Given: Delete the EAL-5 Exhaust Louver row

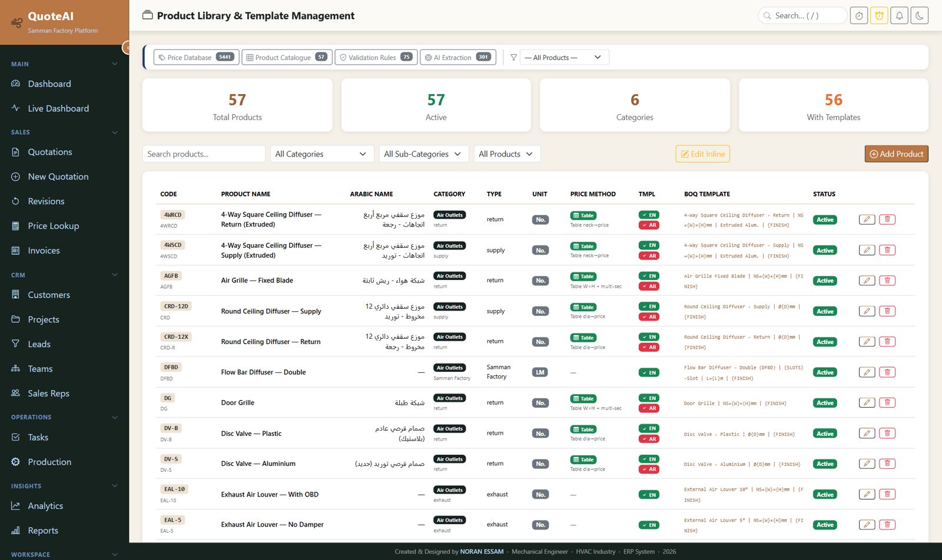Looking at the screenshot, I should coord(887,525).
